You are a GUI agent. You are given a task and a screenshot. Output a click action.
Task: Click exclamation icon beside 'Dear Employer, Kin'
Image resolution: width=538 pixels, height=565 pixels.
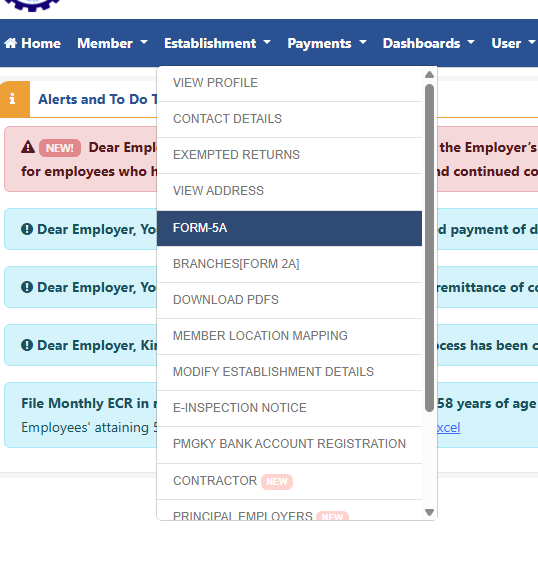coord(27,345)
